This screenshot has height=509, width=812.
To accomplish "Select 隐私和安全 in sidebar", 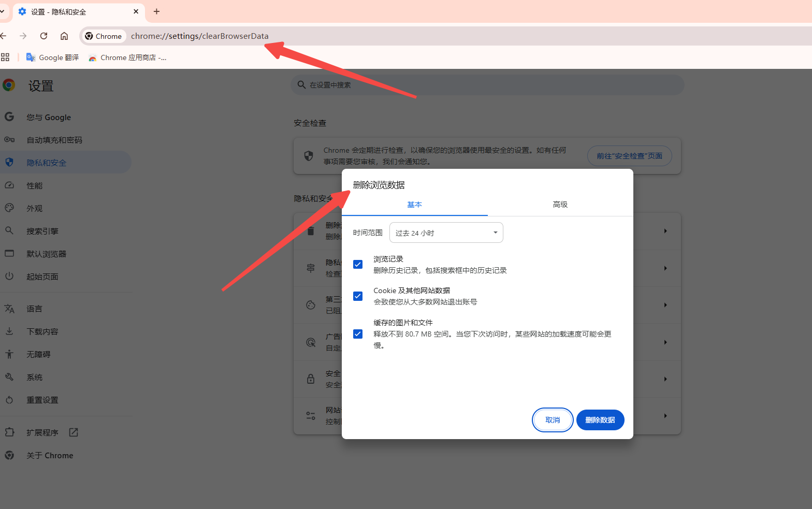I will (65, 163).
